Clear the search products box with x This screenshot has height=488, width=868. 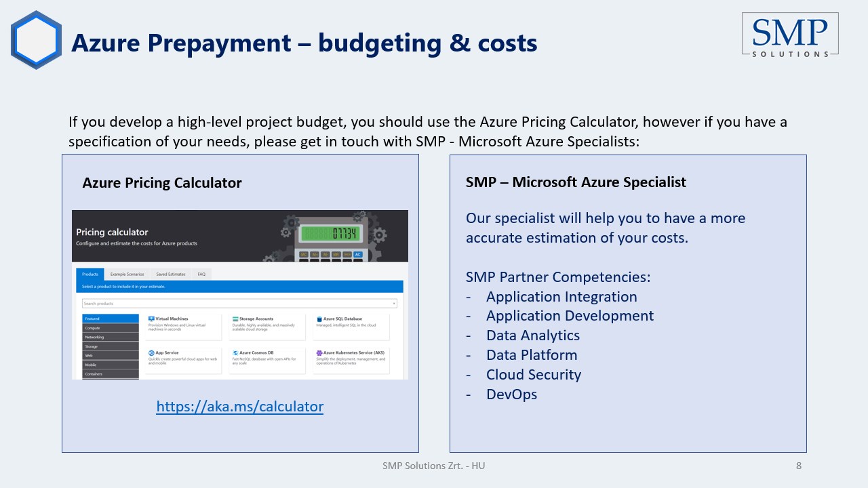394,304
